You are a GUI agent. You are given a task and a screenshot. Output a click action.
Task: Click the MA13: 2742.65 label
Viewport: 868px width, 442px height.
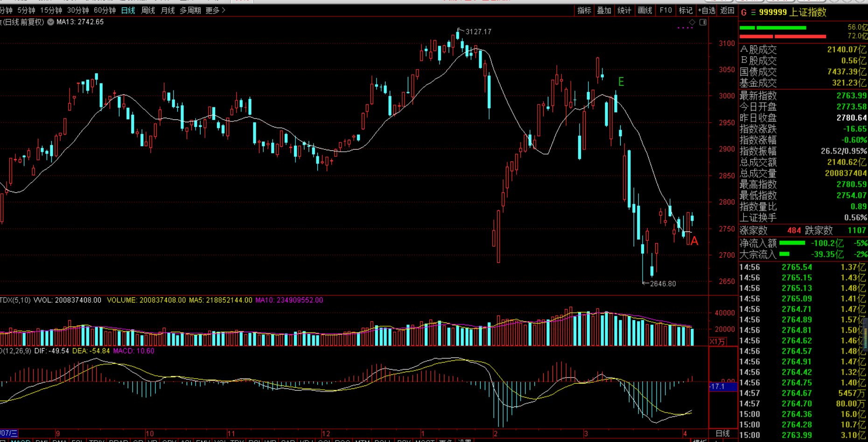[80, 22]
